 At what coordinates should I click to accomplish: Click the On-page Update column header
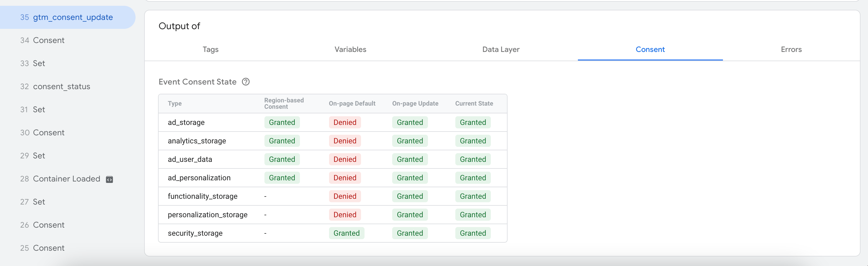(415, 104)
